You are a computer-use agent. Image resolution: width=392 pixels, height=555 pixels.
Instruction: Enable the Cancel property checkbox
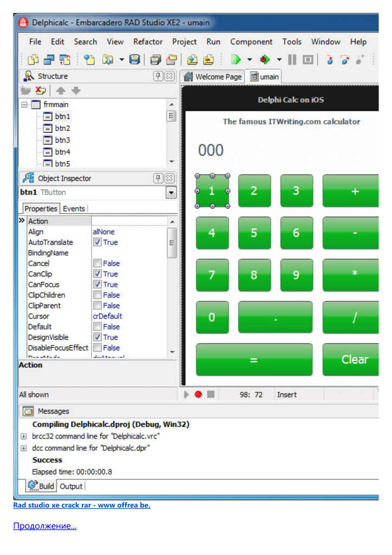click(97, 263)
